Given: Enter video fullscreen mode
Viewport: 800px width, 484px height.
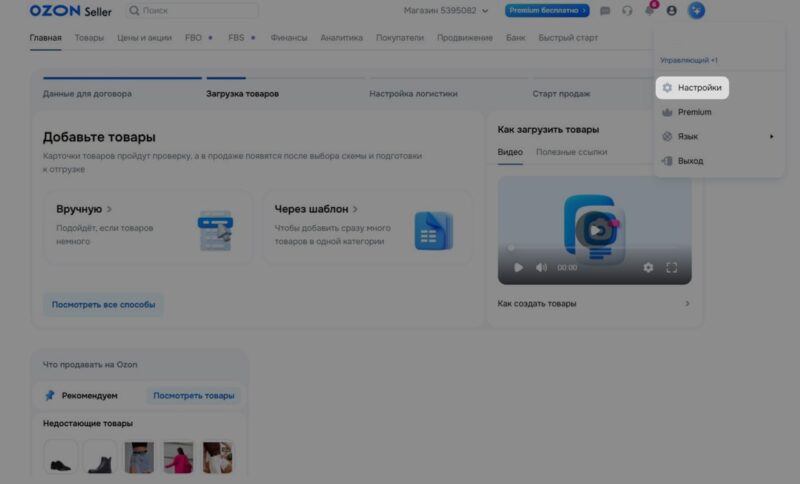Looking at the screenshot, I should [x=671, y=268].
